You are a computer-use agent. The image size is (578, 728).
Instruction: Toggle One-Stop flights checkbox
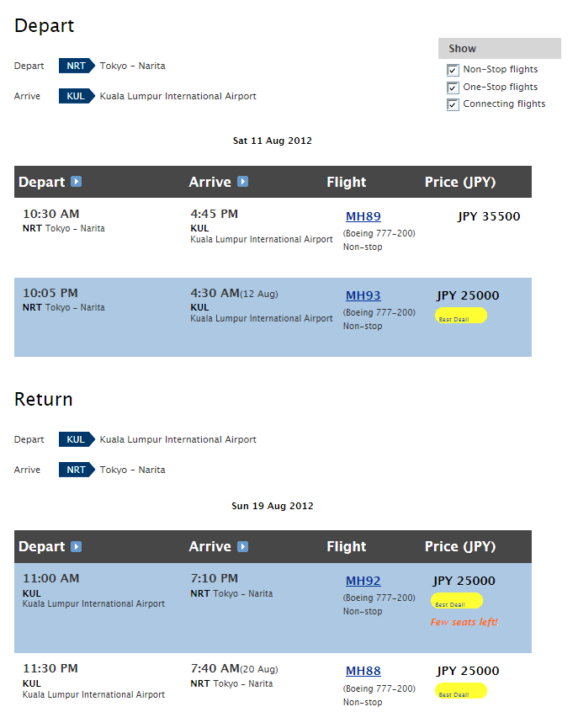(453, 88)
